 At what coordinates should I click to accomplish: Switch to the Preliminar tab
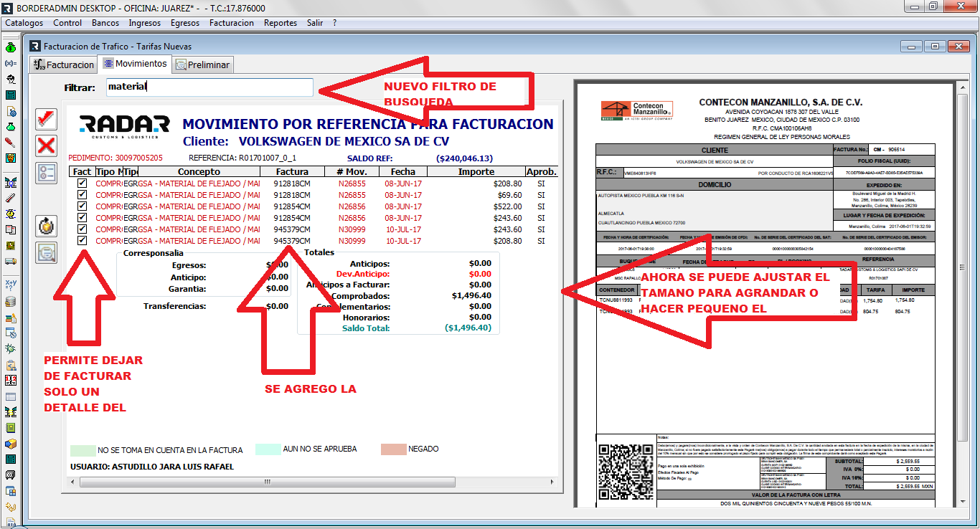click(203, 65)
